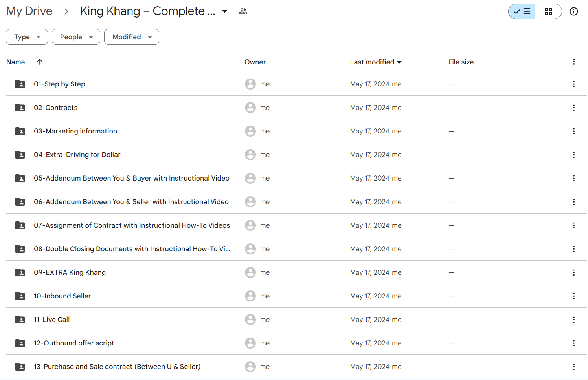Viewport: 588px width, 380px height.
Task: Click the File size column header
Action: [461, 62]
